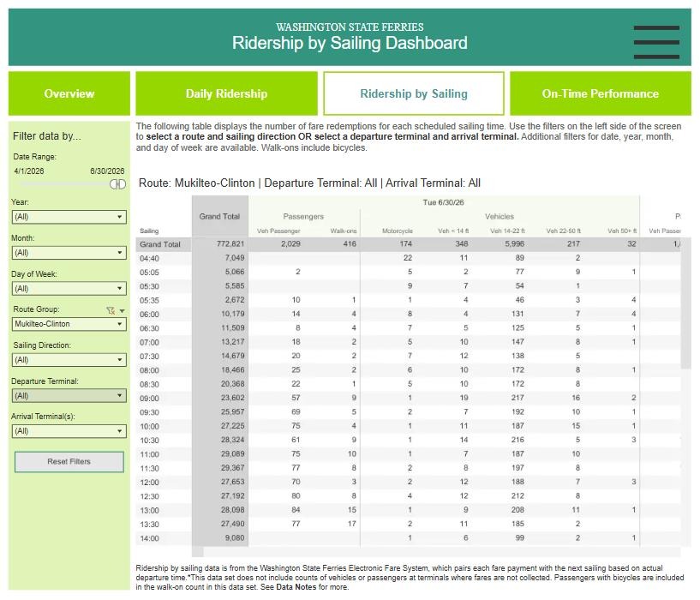The width and height of the screenshot is (700, 600).
Task: Open the hamburger menu icon
Action: pos(656,42)
